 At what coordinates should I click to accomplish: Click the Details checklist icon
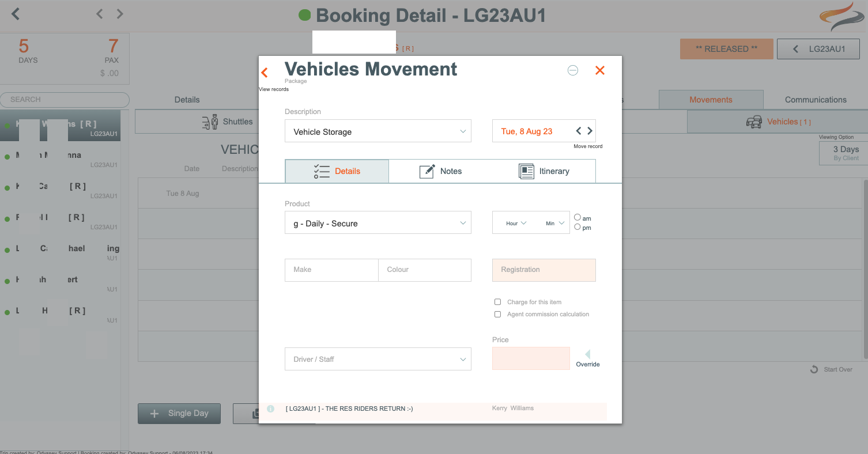322,171
